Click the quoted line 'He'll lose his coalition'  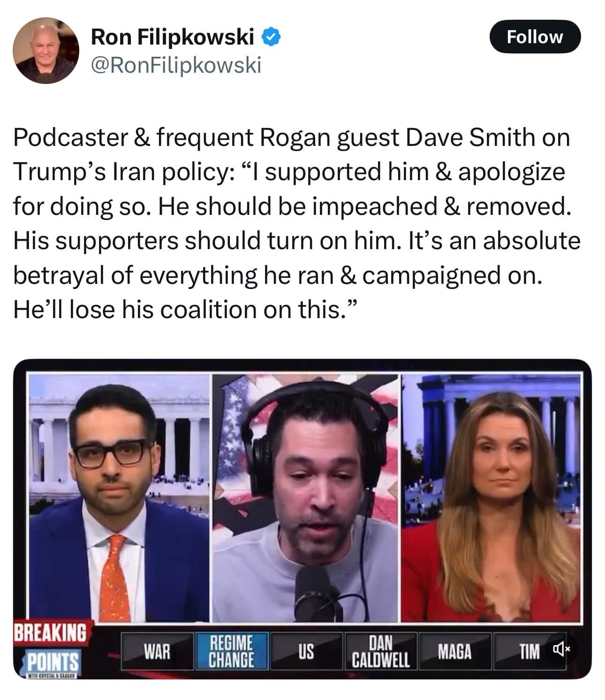[x=186, y=310]
